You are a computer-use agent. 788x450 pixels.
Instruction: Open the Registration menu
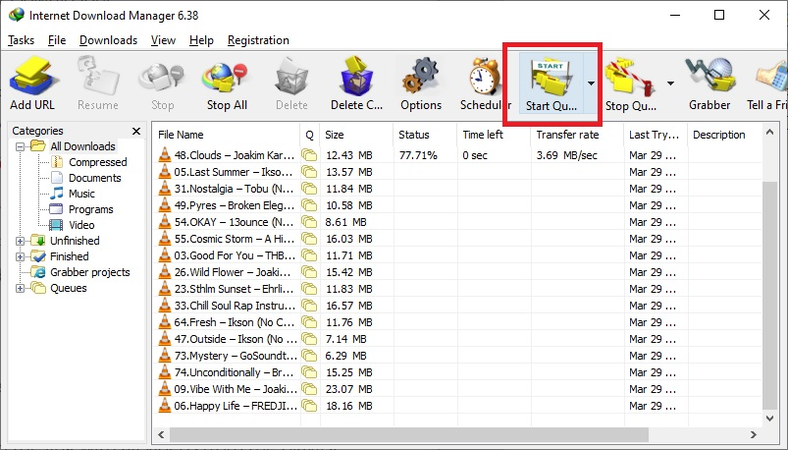point(258,40)
